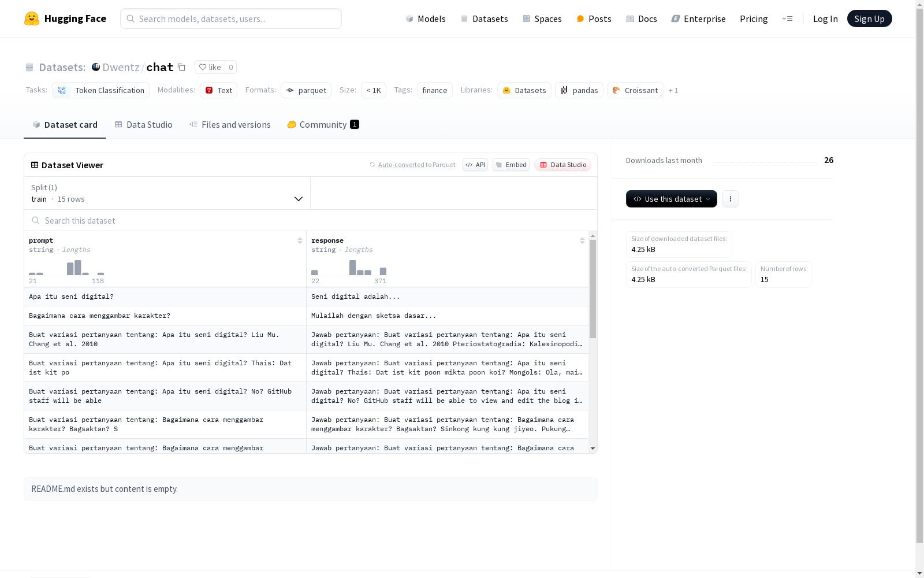The image size is (924, 578).
Task: Sort the prompt column
Action: [300, 240]
